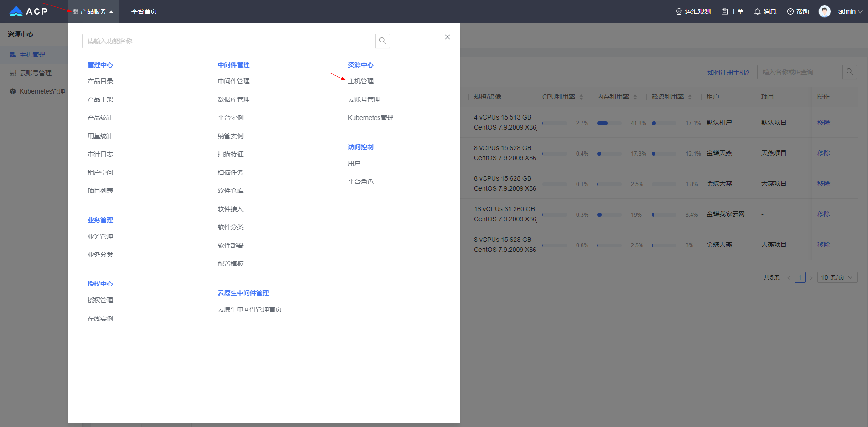Open 软件部署 menu entry
Image resolution: width=868 pixels, height=427 pixels.
click(x=231, y=245)
